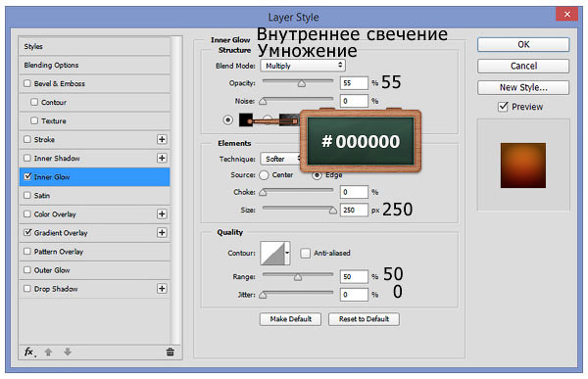Enable the Color Overlay checkbox

click(27, 214)
